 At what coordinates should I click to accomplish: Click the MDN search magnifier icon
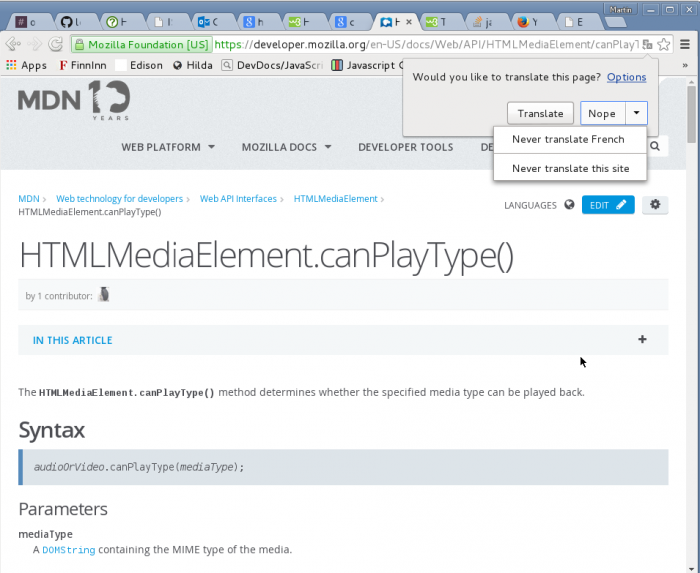655,147
